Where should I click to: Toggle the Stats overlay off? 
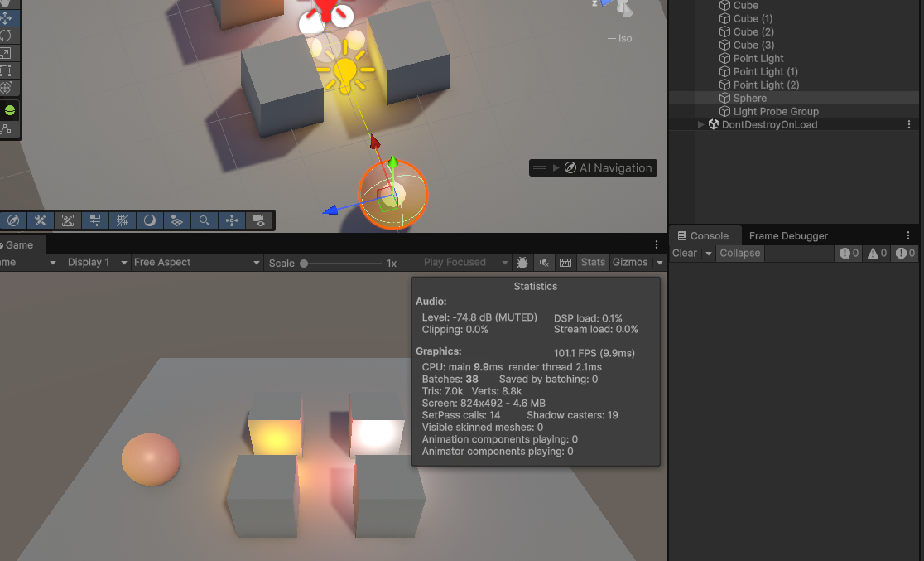[x=593, y=263]
